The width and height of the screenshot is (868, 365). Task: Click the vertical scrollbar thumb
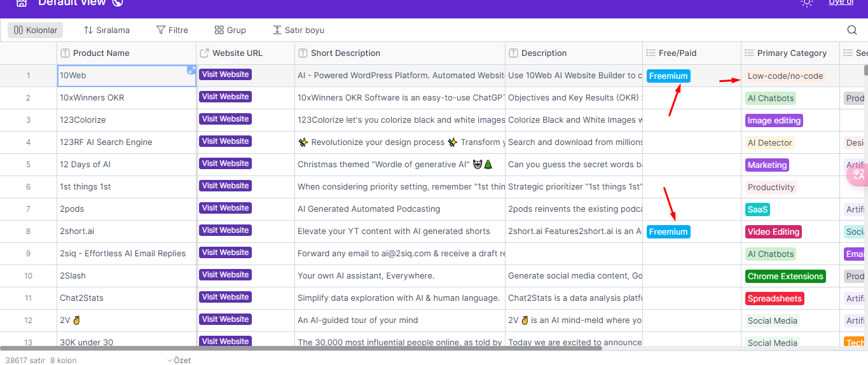[x=865, y=70]
